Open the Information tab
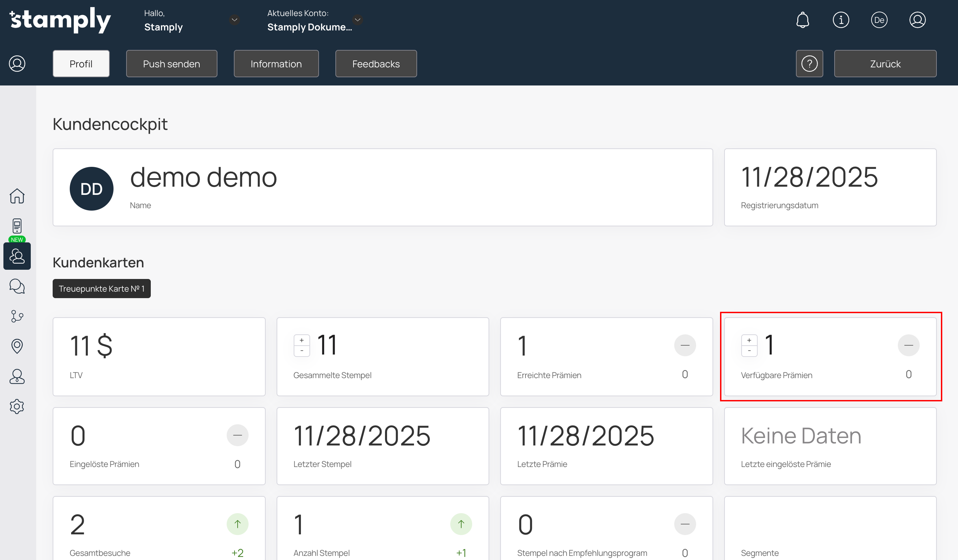Image resolution: width=958 pixels, height=560 pixels. pyautogui.click(x=276, y=64)
